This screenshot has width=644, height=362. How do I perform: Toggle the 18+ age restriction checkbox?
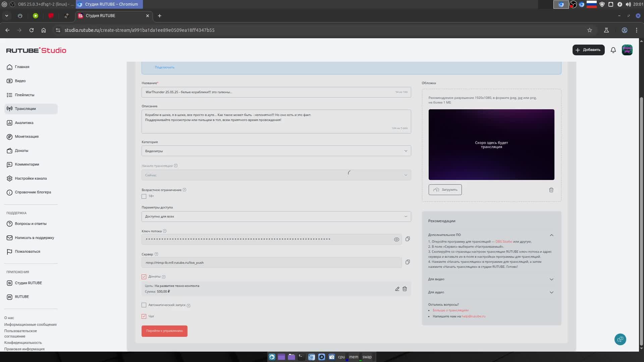144,196
